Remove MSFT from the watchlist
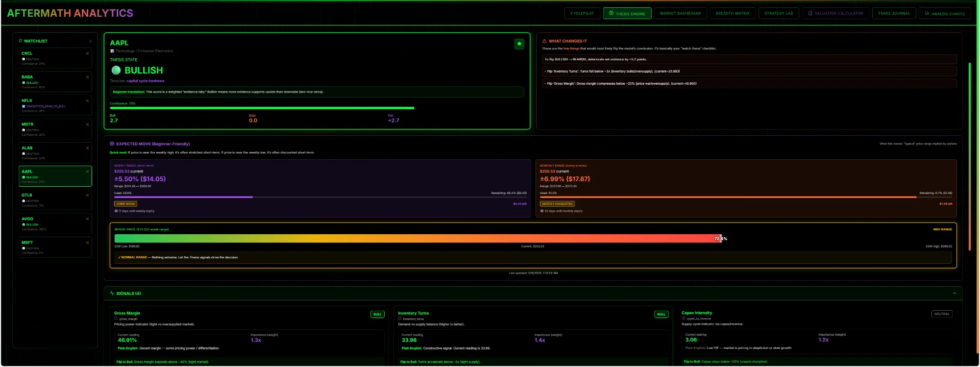This screenshot has width=980, height=367. [x=88, y=243]
